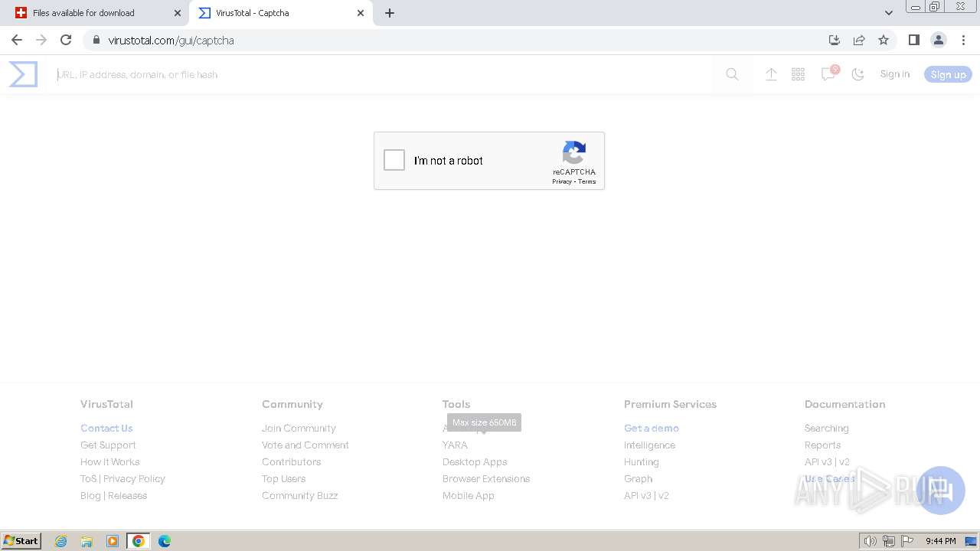This screenshot has width=980, height=551.
Task: Bookmark this tab with star icon
Action: pos(884,40)
